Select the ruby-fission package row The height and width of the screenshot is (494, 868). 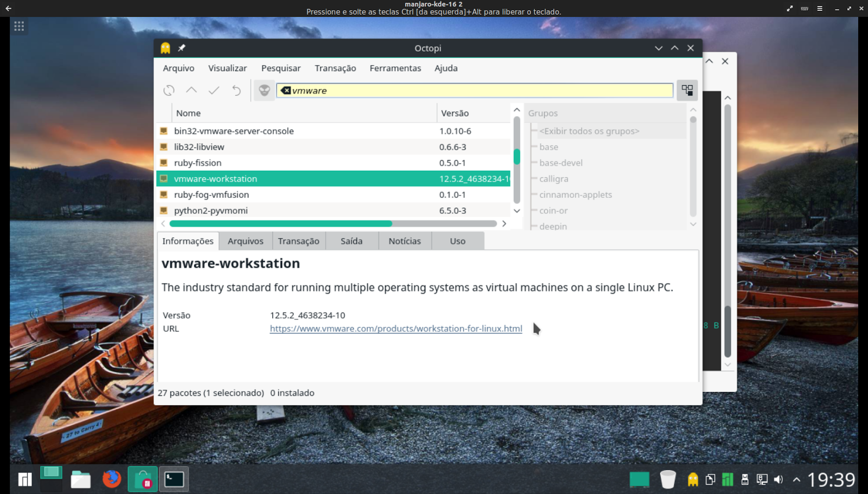click(333, 163)
